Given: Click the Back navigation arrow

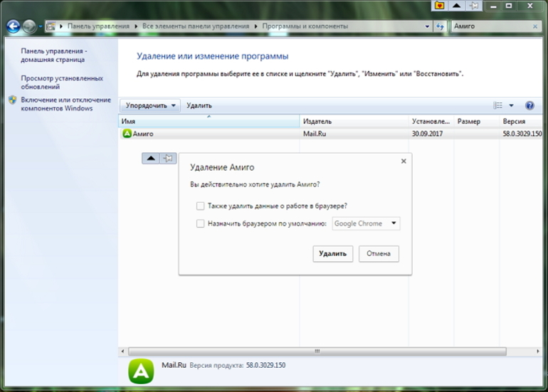Looking at the screenshot, I should click(14, 26).
